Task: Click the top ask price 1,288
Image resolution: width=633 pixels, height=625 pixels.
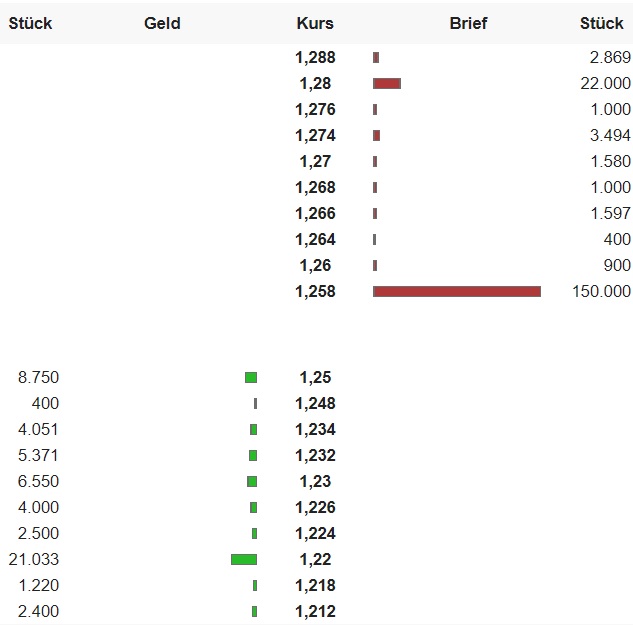Action: [315, 57]
